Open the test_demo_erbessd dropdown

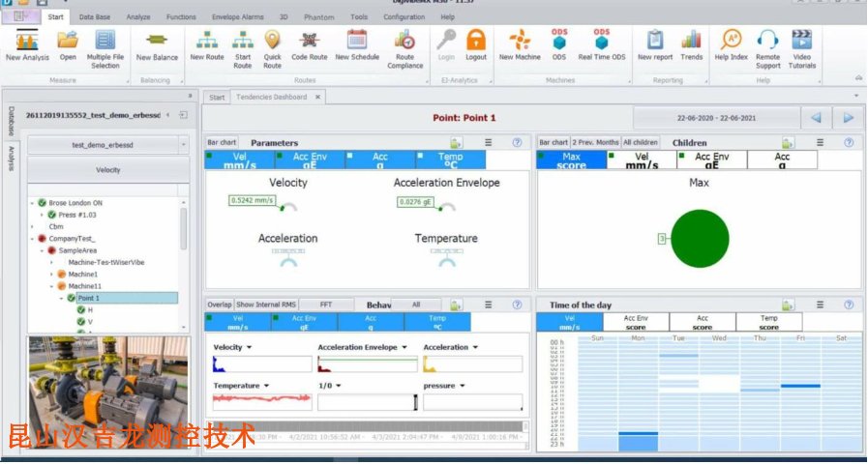pyautogui.click(x=107, y=144)
